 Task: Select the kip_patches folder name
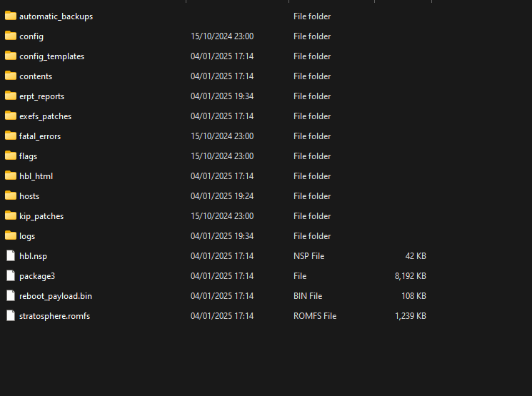pos(41,216)
